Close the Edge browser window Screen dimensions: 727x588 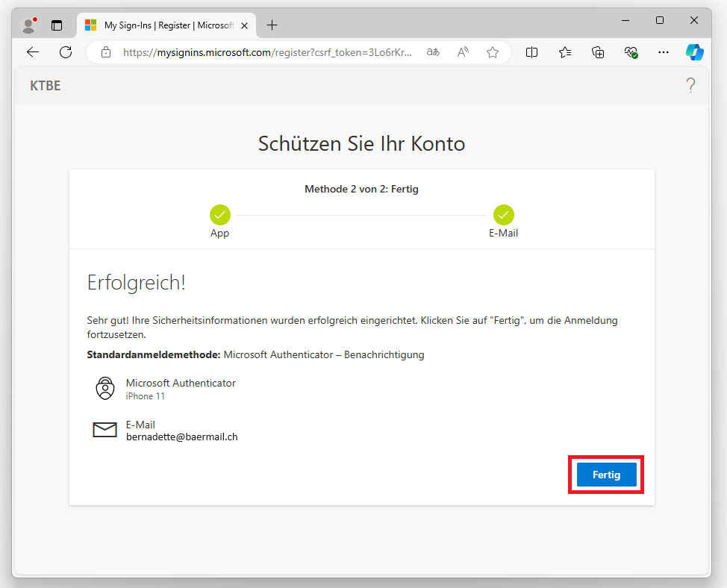click(694, 20)
